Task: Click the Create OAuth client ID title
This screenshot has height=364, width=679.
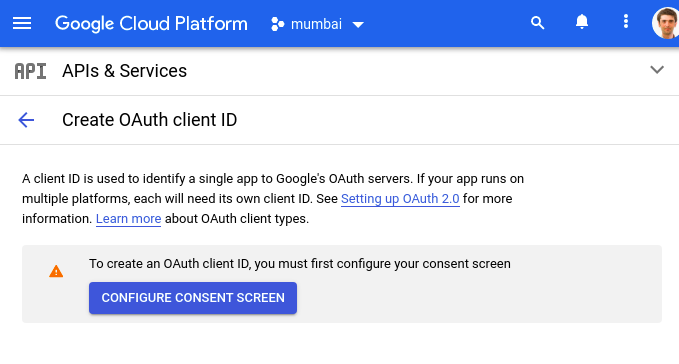Action: coord(149,120)
